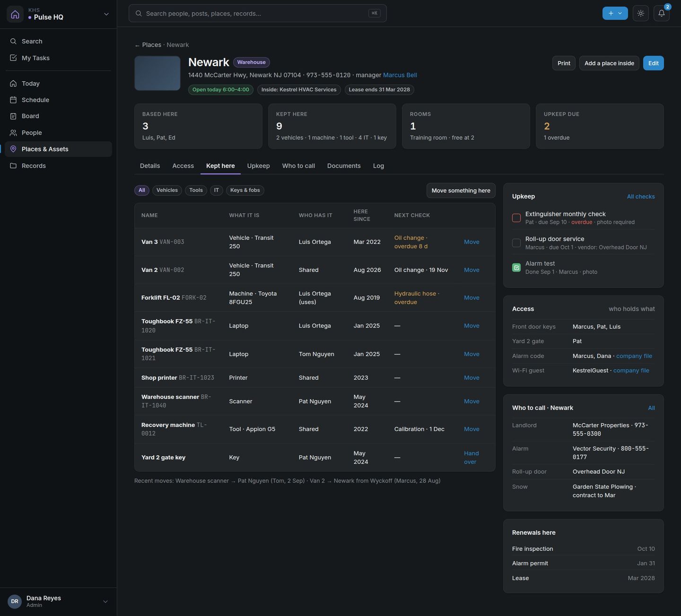
Task: Select Places & Assets pin icon
Action: (x=13, y=149)
